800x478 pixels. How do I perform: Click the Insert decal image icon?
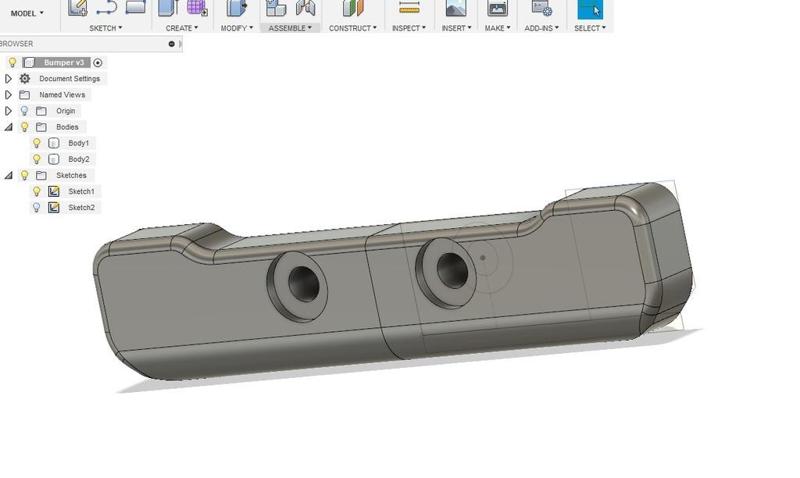pos(456,7)
